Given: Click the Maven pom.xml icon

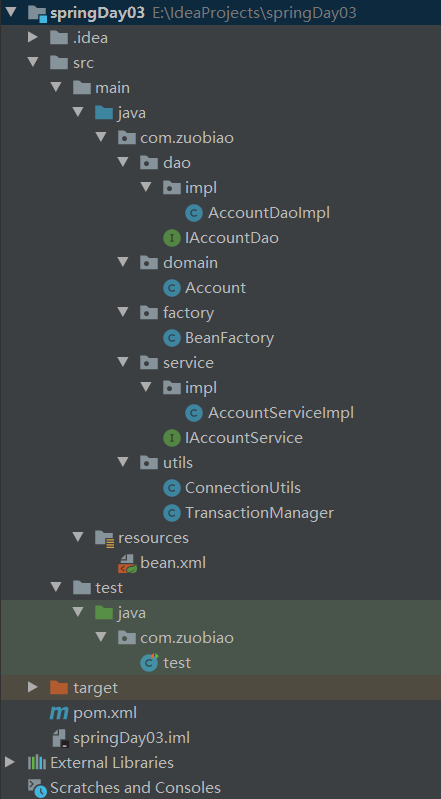Looking at the screenshot, I should coord(59,713).
